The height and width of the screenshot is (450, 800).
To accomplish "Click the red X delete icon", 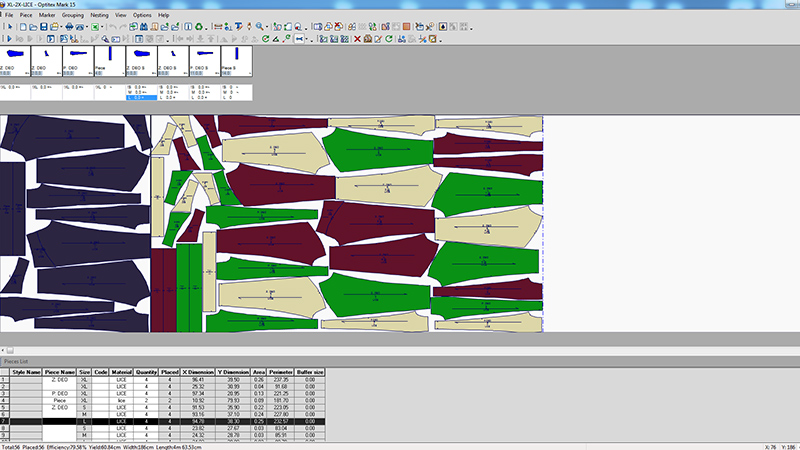I will [357, 39].
